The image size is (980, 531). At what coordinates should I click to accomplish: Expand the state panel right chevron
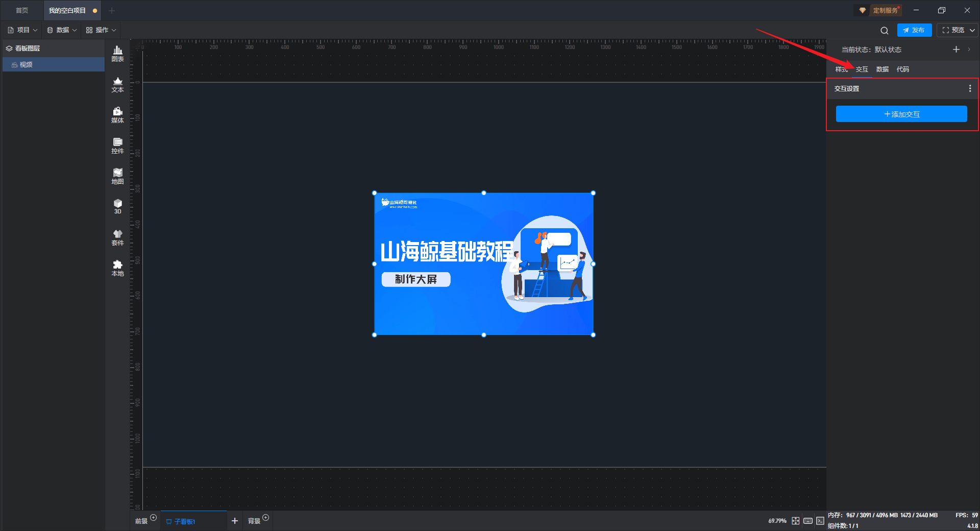click(969, 50)
